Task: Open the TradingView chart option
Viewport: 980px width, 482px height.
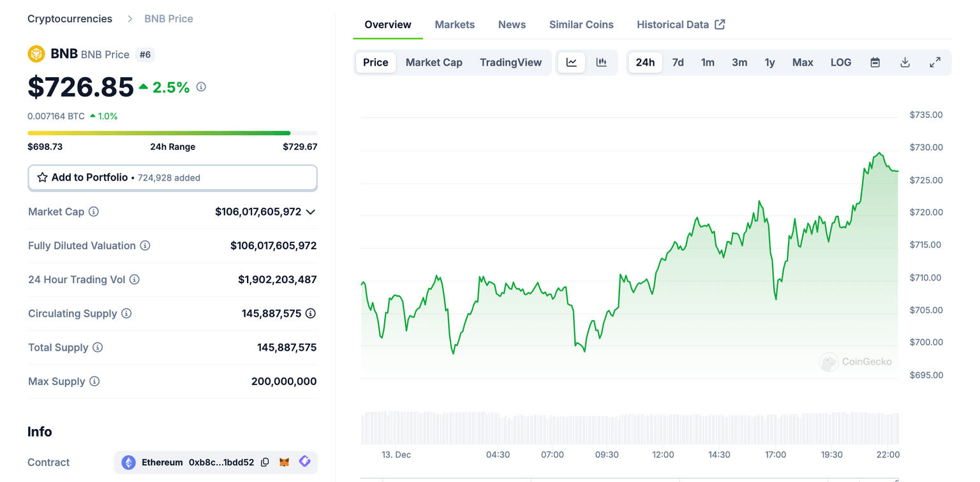Action: [510, 62]
